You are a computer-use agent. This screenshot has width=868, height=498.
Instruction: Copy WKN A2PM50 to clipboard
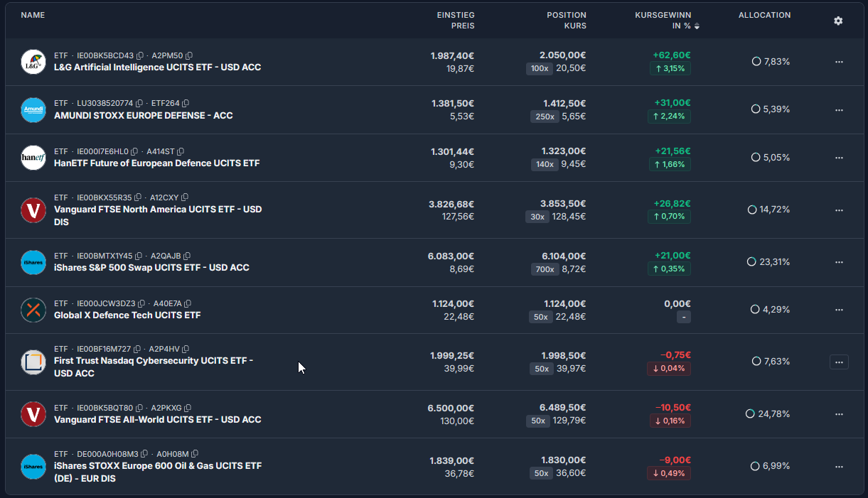coord(189,55)
